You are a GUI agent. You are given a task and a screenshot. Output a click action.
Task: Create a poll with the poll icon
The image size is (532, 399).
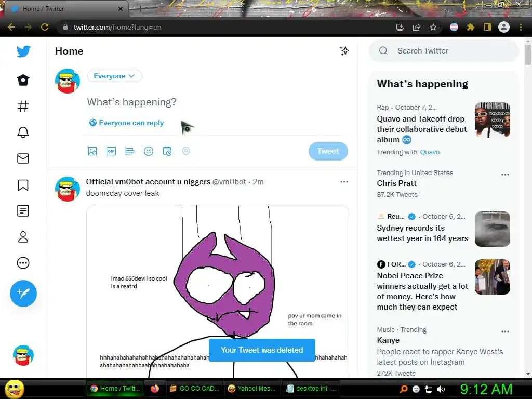click(x=129, y=151)
